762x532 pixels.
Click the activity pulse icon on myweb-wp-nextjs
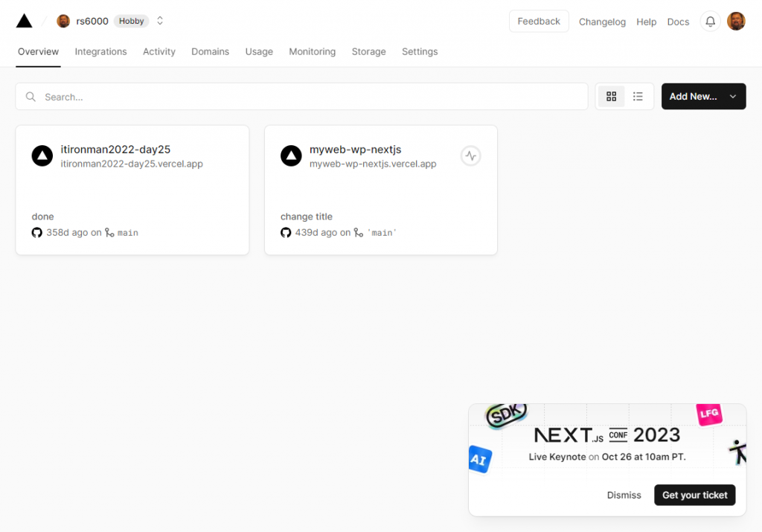(x=470, y=156)
